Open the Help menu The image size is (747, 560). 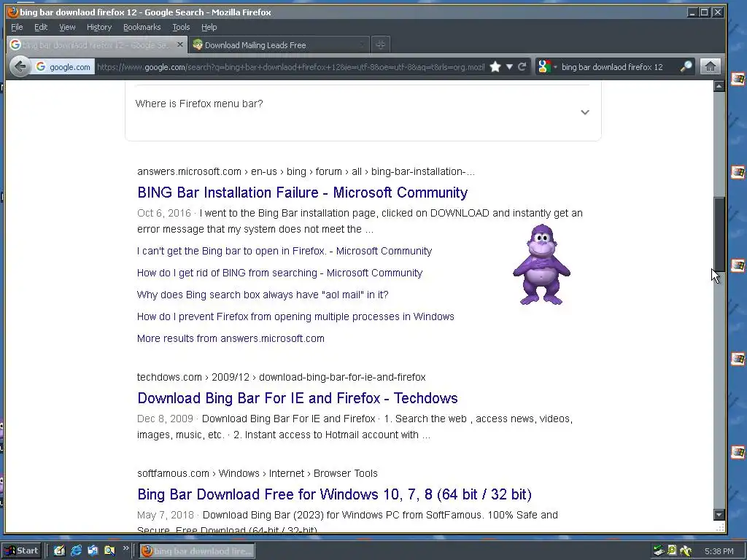coord(209,27)
